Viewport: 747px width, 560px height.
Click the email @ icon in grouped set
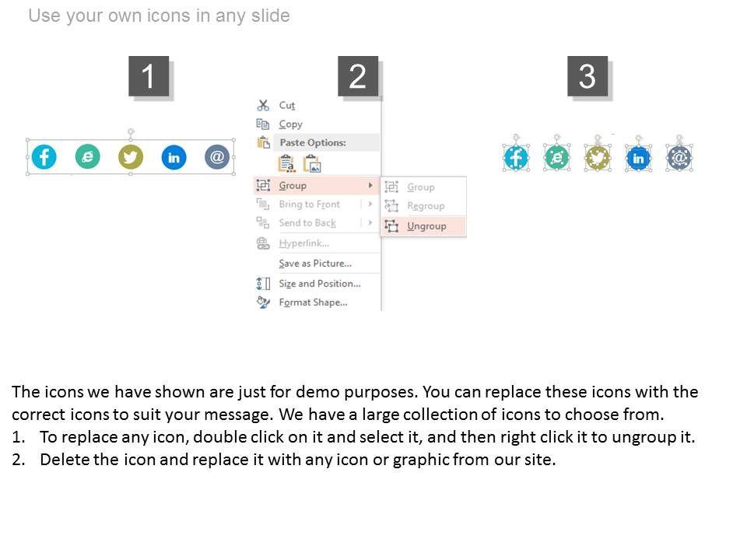click(217, 156)
